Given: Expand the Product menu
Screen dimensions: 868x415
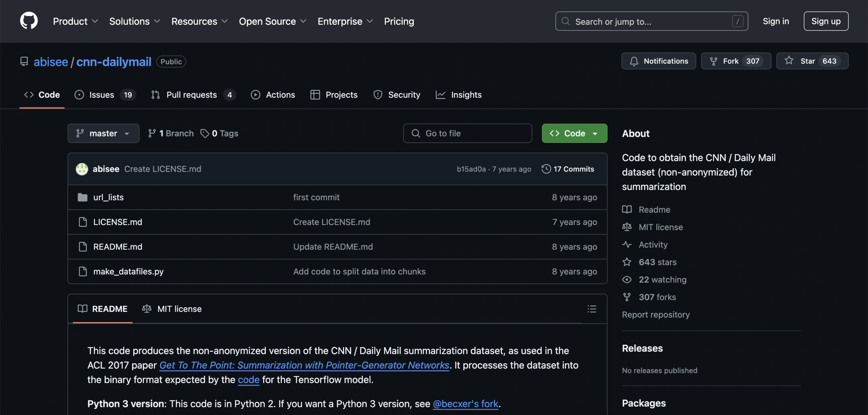Looking at the screenshot, I should click(76, 21).
